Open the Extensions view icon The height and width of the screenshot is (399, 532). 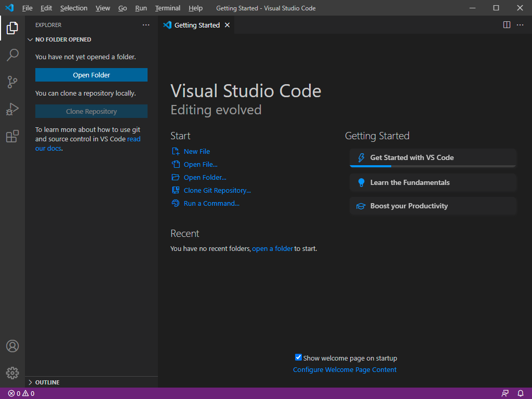(12, 137)
